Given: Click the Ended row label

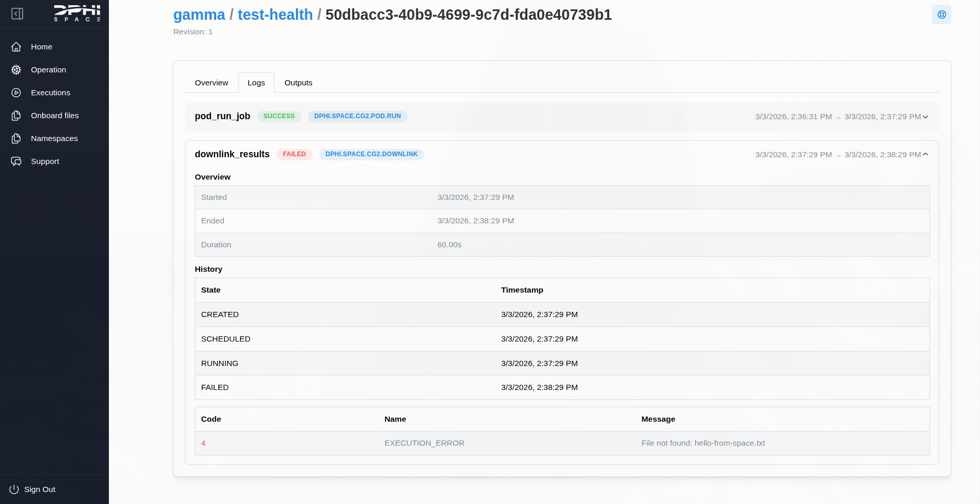Looking at the screenshot, I should tap(213, 221).
